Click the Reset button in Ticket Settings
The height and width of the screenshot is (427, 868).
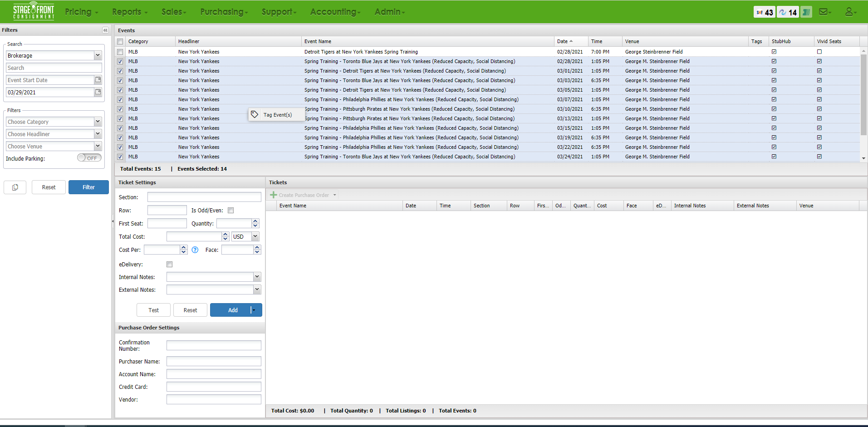tap(190, 310)
